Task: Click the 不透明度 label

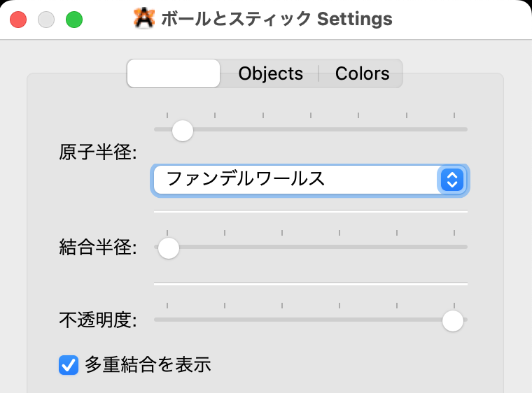Action: tap(97, 321)
